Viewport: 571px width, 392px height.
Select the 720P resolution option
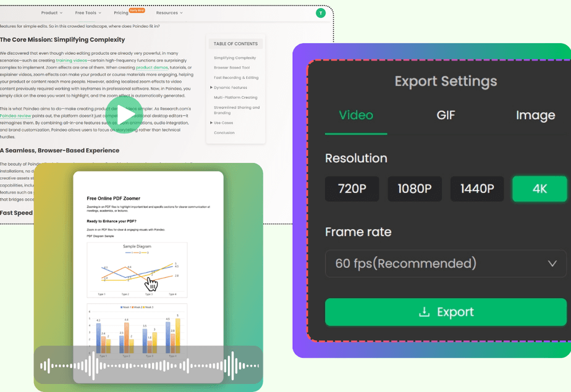(x=352, y=188)
